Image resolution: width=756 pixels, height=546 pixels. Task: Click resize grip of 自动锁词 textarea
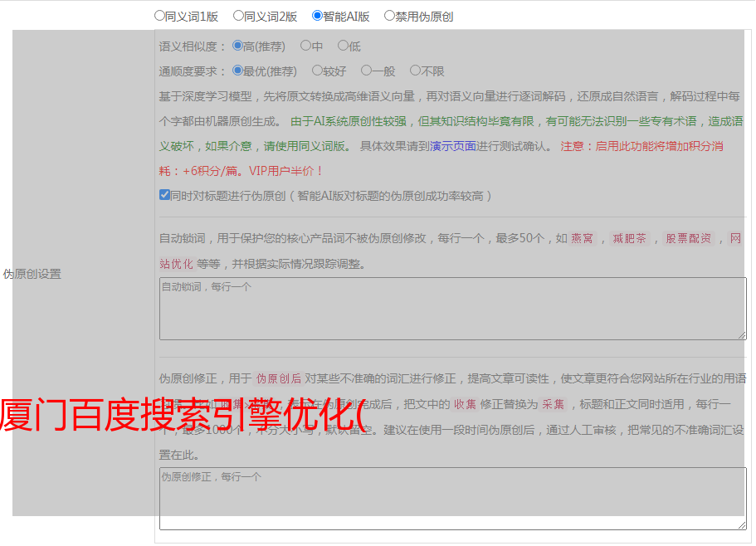point(742,335)
